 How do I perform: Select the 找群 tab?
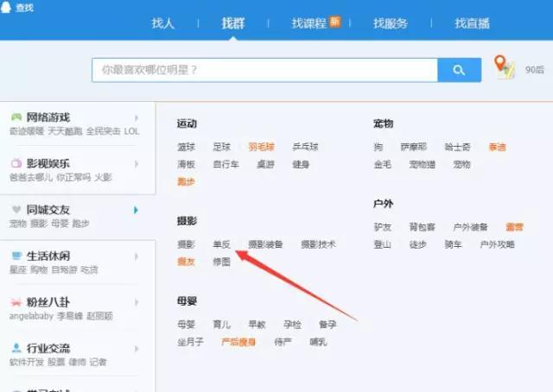pyautogui.click(x=233, y=23)
